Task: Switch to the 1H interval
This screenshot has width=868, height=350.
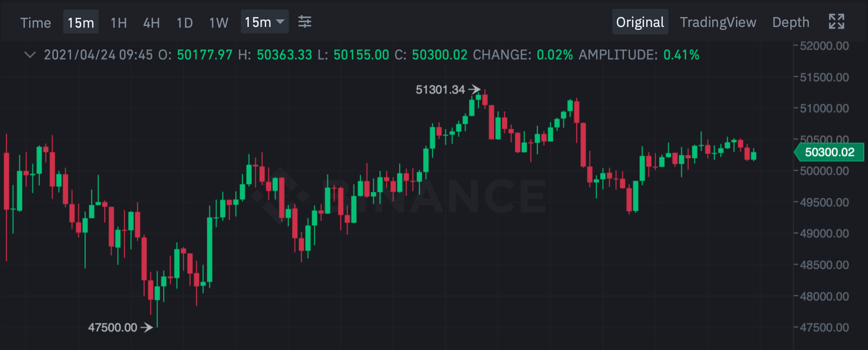Action: 119,23
